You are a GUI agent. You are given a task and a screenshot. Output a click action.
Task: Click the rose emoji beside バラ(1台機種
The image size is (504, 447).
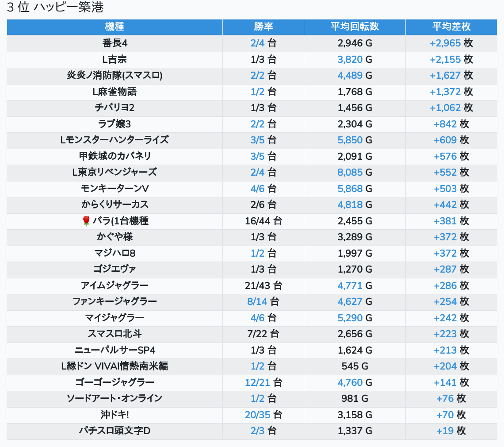[86, 221]
